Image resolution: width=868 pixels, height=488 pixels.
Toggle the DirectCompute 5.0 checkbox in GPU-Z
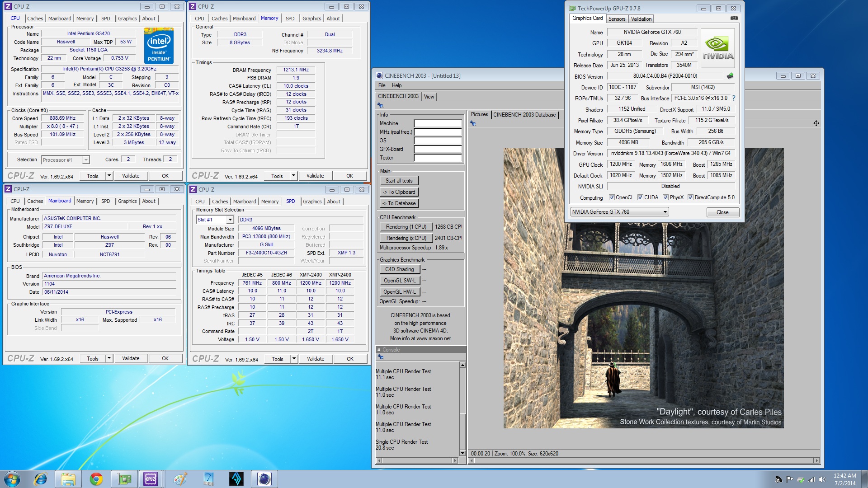click(x=690, y=197)
